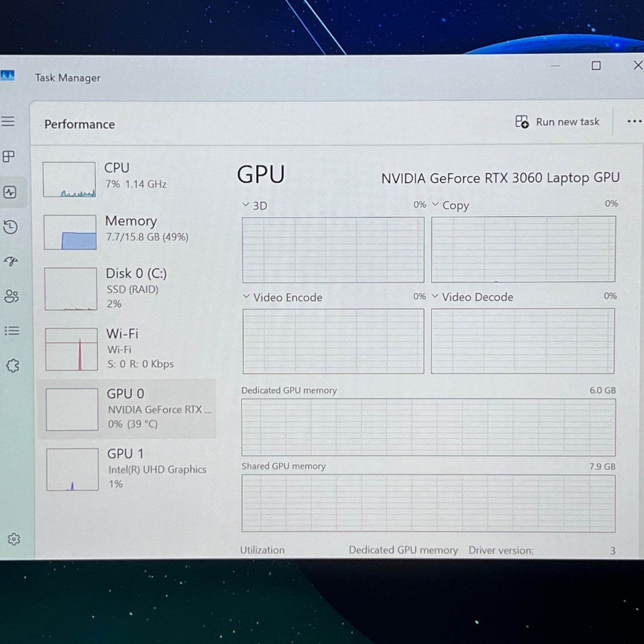
Task: Open the App history page icon
Action: pos(11,227)
